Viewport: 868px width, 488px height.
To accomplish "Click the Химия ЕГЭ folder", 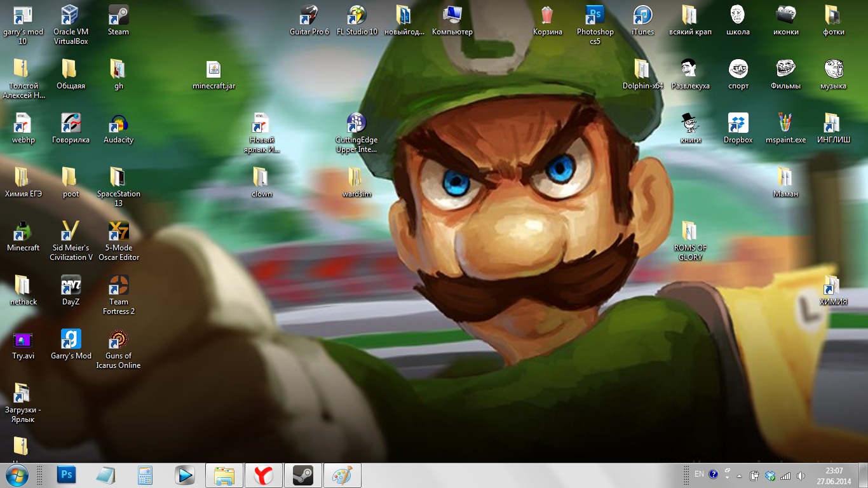I will [x=23, y=182].
